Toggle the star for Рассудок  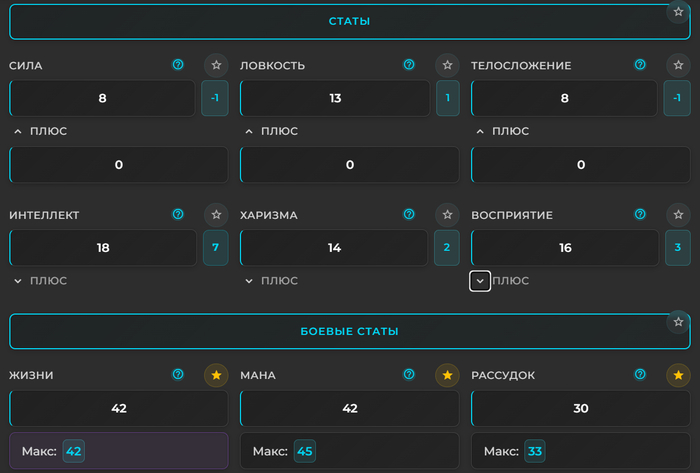pyautogui.click(x=677, y=375)
